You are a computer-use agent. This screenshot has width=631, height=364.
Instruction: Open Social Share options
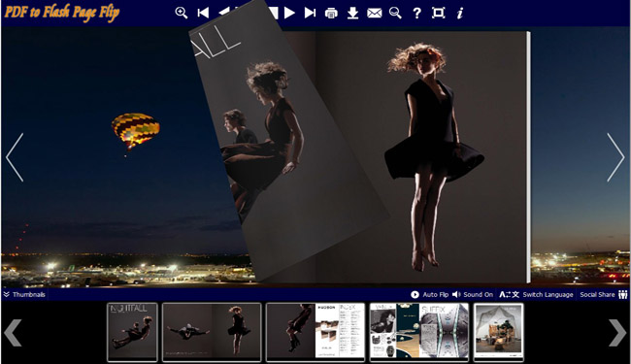tap(604, 294)
